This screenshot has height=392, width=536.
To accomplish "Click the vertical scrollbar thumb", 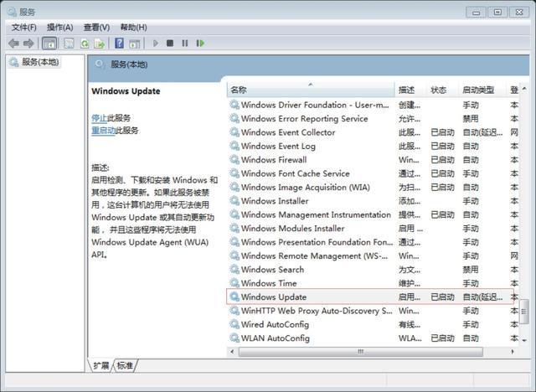I will click(x=524, y=312).
